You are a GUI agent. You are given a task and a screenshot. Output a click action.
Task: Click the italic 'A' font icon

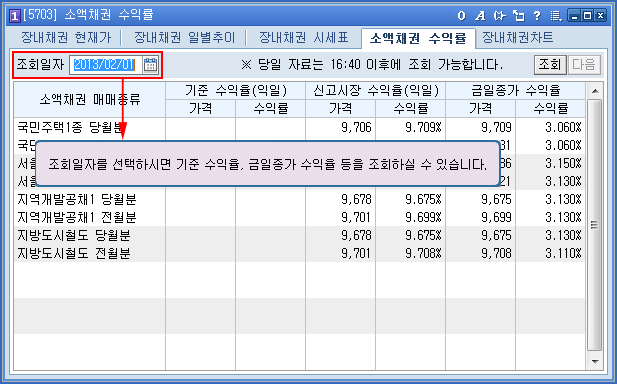point(480,16)
